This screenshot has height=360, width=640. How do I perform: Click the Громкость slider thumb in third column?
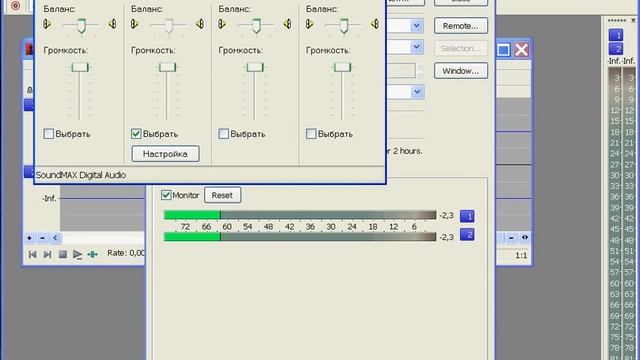pos(255,67)
